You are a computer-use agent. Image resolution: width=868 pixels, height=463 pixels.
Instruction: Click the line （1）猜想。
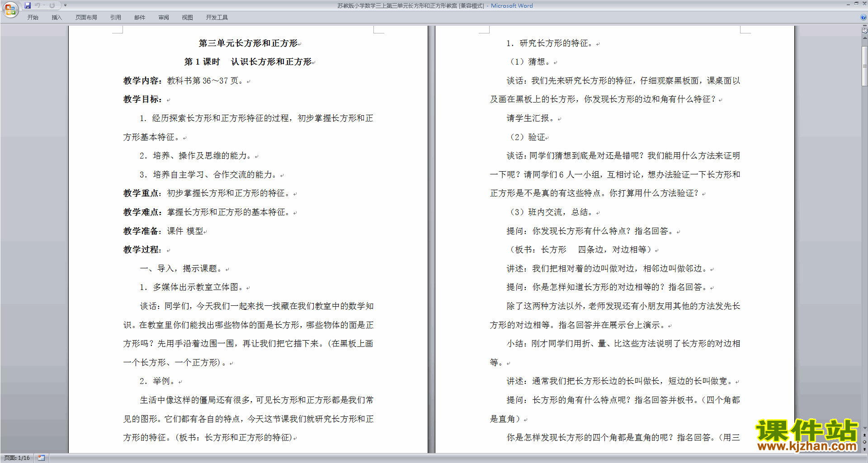pos(530,62)
